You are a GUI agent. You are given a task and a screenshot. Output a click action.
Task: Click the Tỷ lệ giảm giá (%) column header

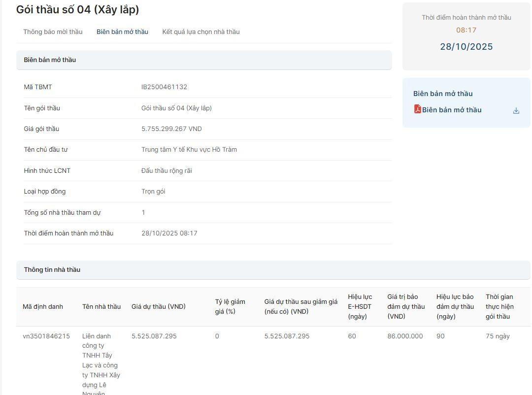[230, 306]
